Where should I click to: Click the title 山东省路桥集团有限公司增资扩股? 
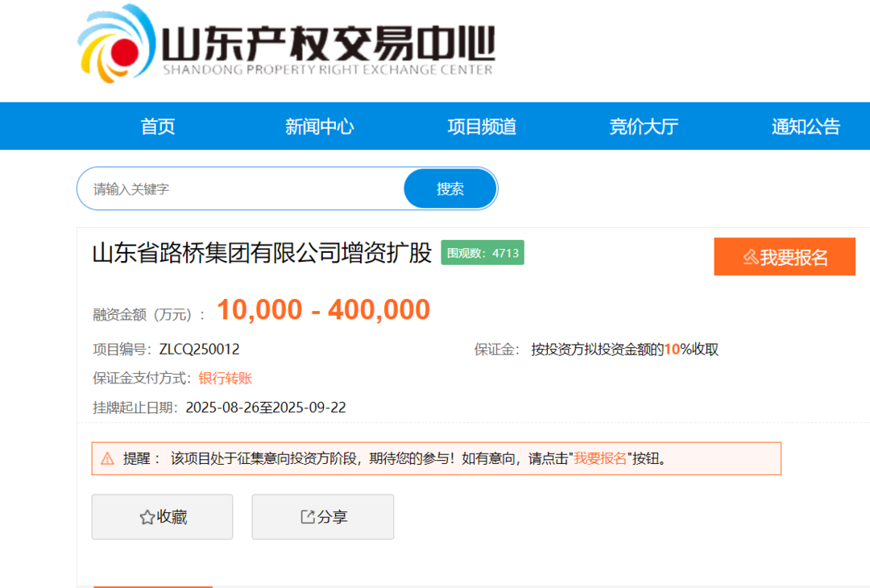[x=262, y=253]
